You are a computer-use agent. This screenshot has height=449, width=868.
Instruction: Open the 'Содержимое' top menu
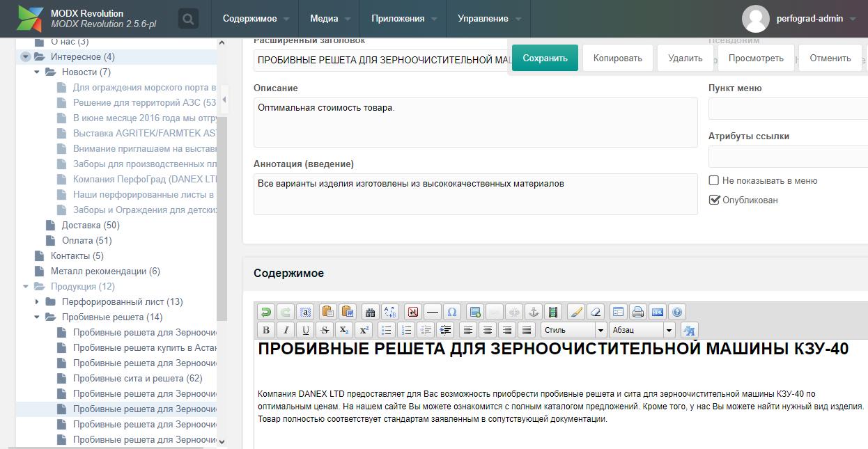(255, 19)
